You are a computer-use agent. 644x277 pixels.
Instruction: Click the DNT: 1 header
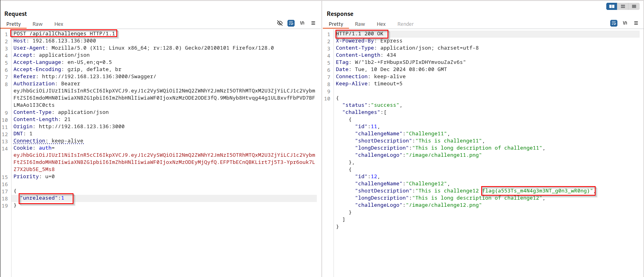(x=23, y=134)
